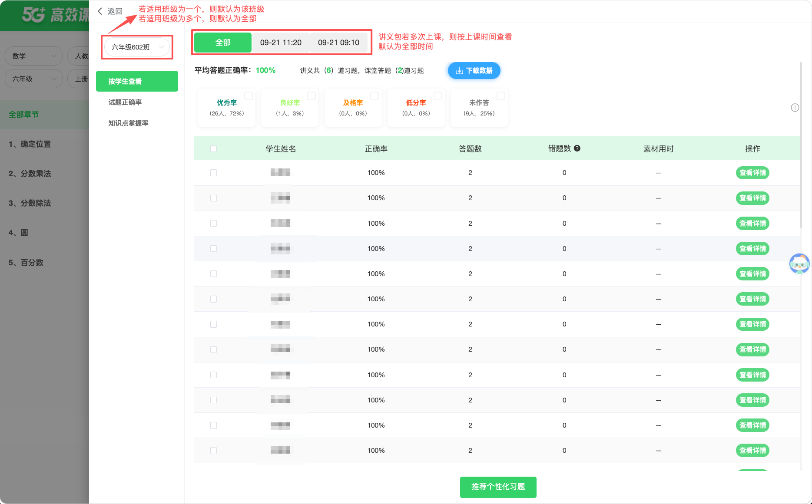Select the 09-21 11:20 session tab
812x504 pixels.
click(281, 43)
